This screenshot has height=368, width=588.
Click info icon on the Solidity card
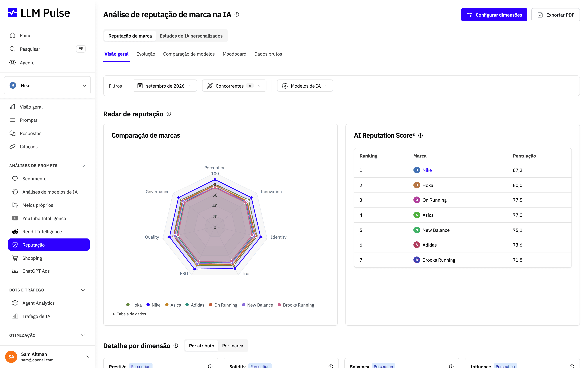tap(331, 366)
